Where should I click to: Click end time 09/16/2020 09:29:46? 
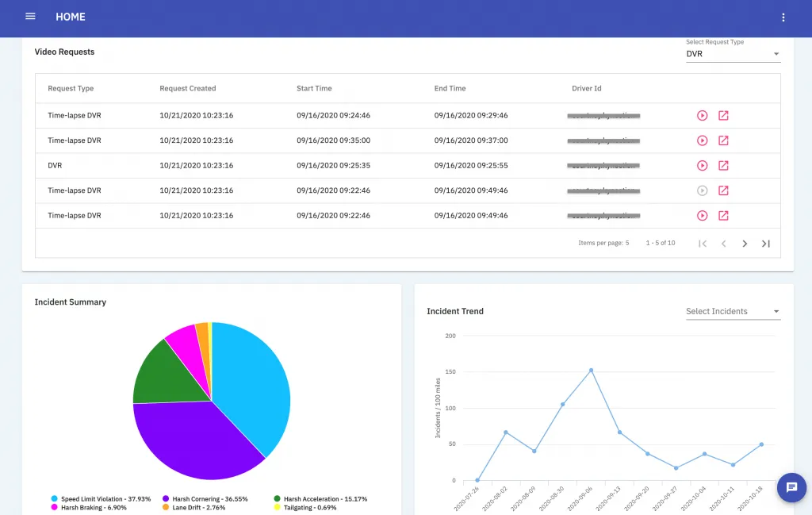tap(471, 116)
